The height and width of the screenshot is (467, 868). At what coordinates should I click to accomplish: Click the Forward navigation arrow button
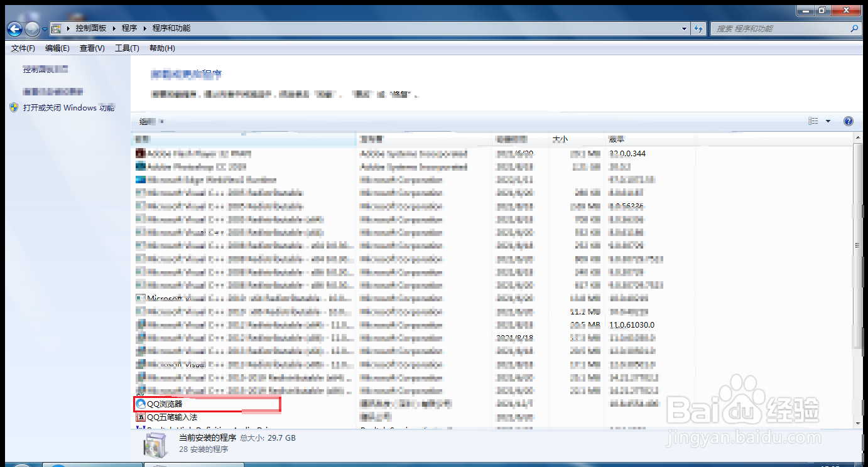(32, 29)
